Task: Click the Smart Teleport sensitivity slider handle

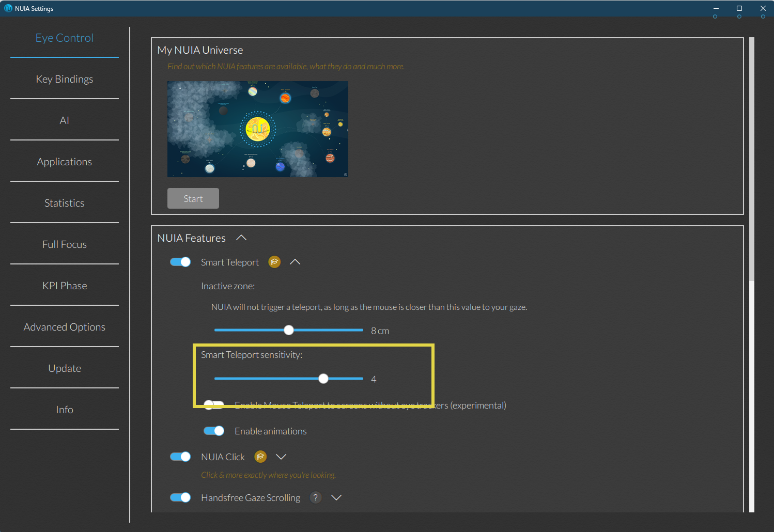Action: [x=323, y=379]
